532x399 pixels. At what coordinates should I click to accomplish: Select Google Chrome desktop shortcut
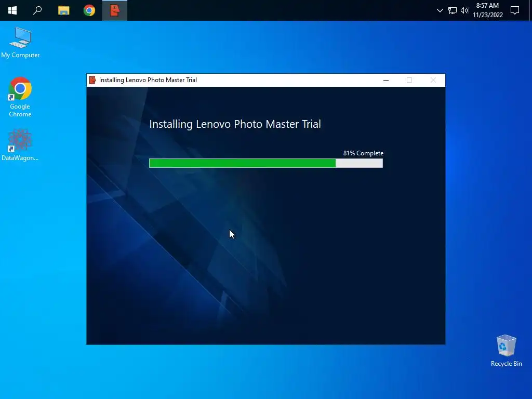pos(20,97)
